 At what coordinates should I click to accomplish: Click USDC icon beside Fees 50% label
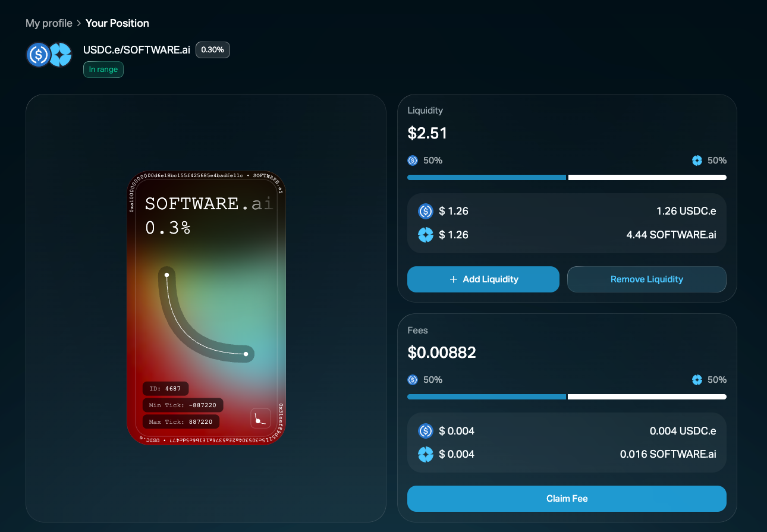(413, 380)
